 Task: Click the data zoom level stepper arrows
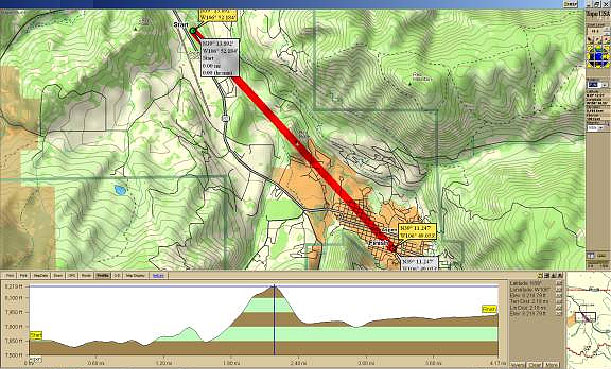tap(607, 30)
